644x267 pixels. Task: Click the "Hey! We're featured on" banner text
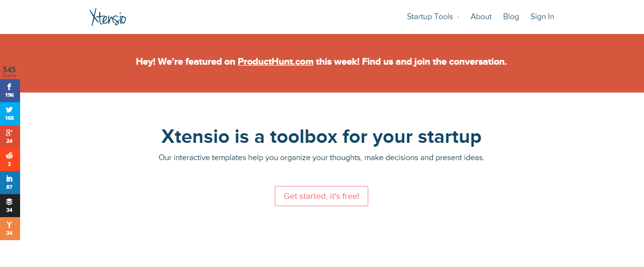(186, 62)
